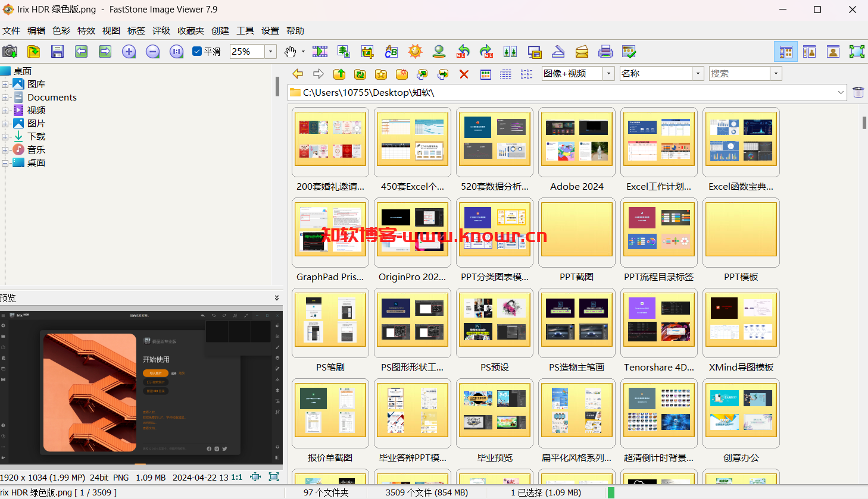The width and height of the screenshot is (868, 499).
Task: Click the actual size 1:1 toolbar icon
Action: 176,52
